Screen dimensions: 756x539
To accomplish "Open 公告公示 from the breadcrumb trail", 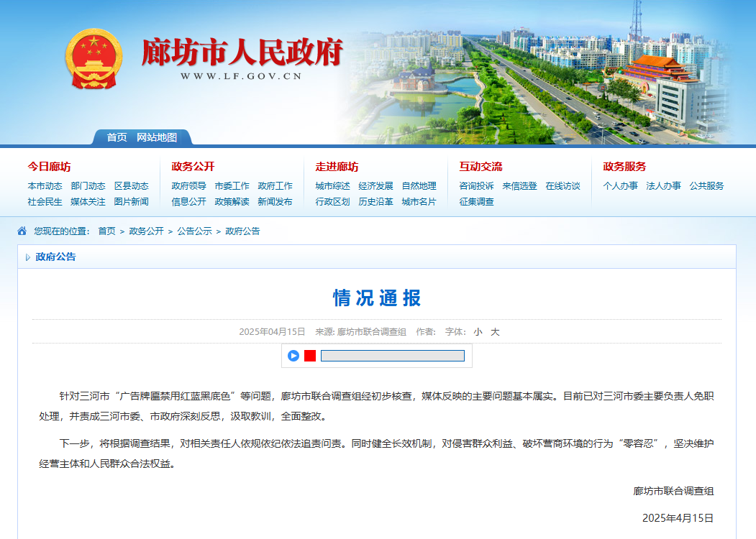I will coord(195,230).
